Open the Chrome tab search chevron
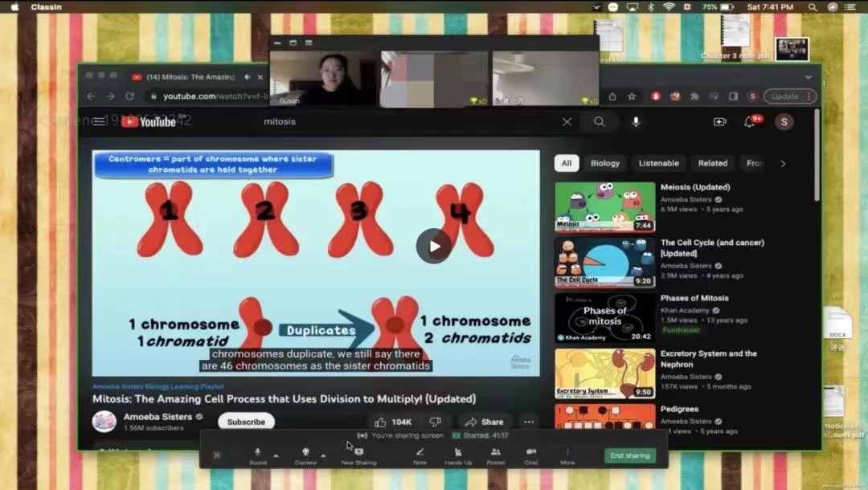This screenshot has width=868, height=490. point(809,77)
